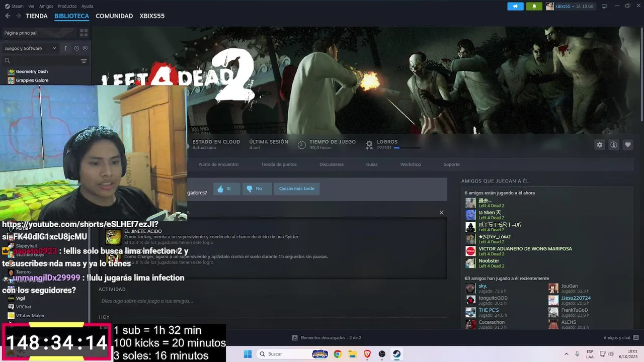
Task: Open the Ver menu
Action: click(31, 6)
